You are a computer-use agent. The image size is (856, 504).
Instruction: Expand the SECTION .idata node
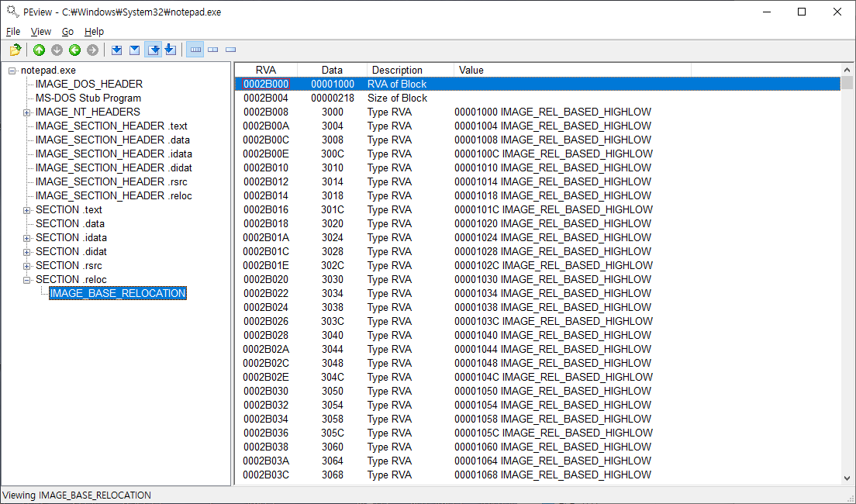(x=26, y=238)
